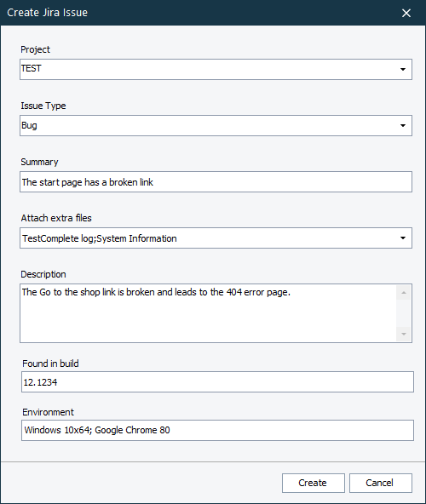Click the Summary label

click(x=39, y=162)
